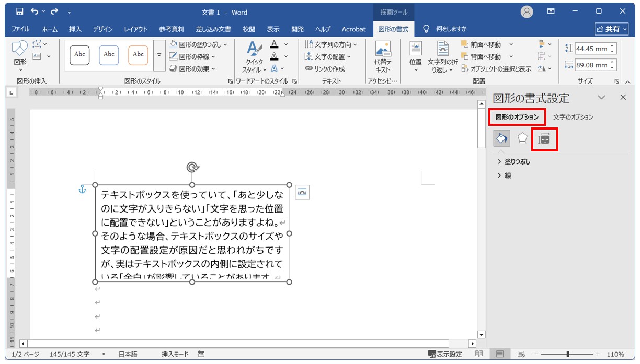Open 図形の塗りつぶし dropdown
The height and width of the screenshot is (364, 640).
[x=198, y=44]
